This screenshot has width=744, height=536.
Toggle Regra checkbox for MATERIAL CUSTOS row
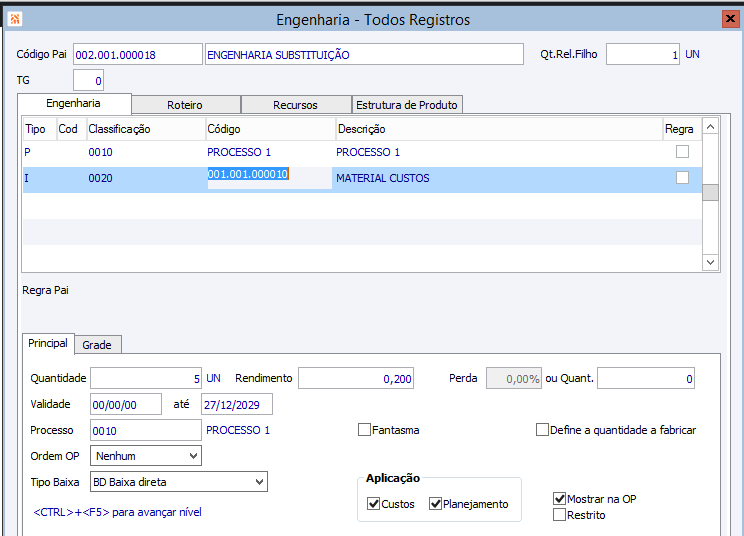(682, 178)
